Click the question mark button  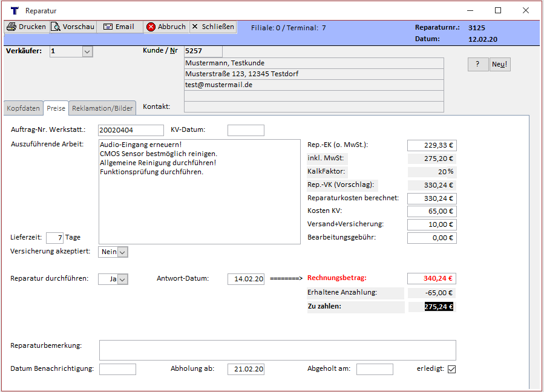(477, 64)
